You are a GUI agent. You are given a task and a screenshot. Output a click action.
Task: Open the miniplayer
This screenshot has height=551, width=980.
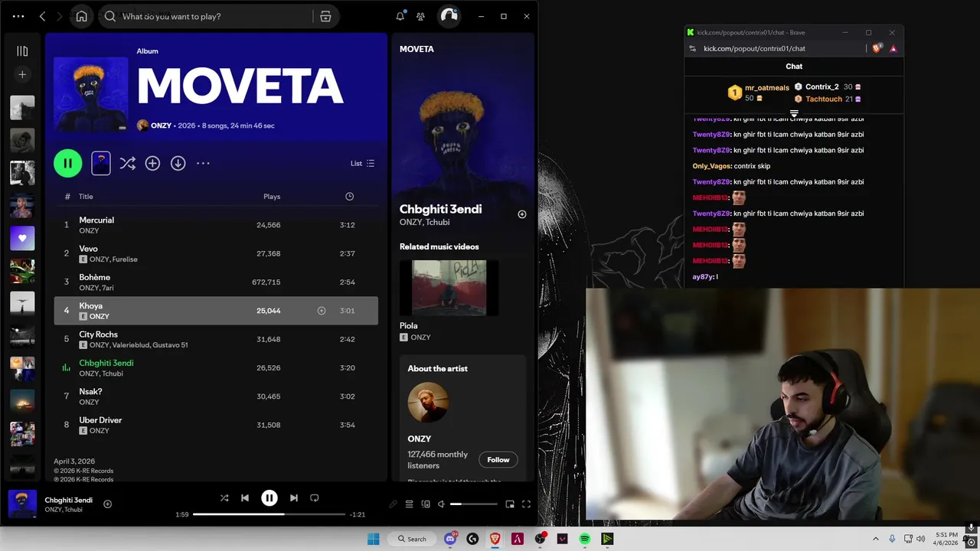click(510, 504)
